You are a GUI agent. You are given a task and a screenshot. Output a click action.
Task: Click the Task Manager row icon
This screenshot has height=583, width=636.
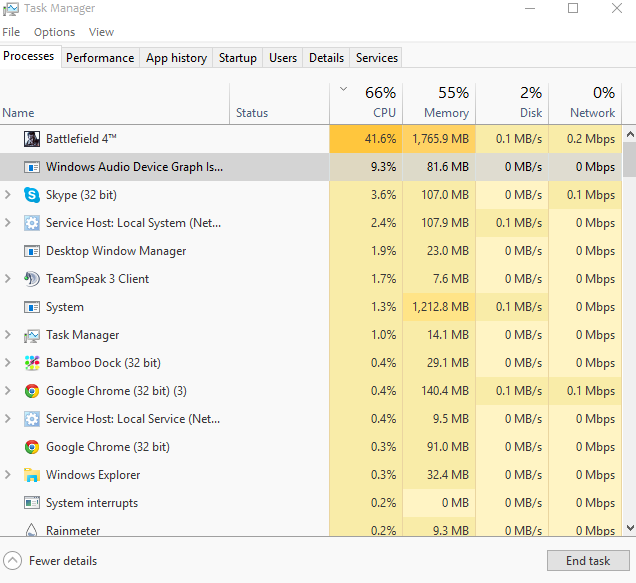coord(32,335)
